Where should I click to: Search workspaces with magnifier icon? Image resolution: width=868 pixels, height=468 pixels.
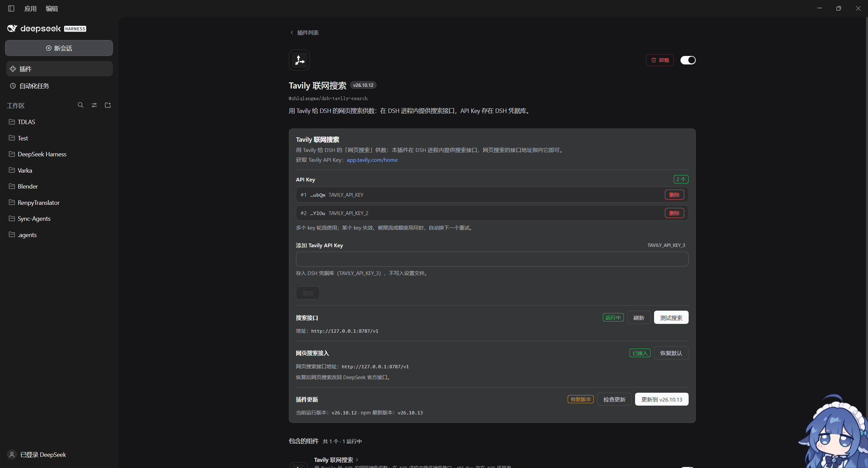click(x=80, y=105)
